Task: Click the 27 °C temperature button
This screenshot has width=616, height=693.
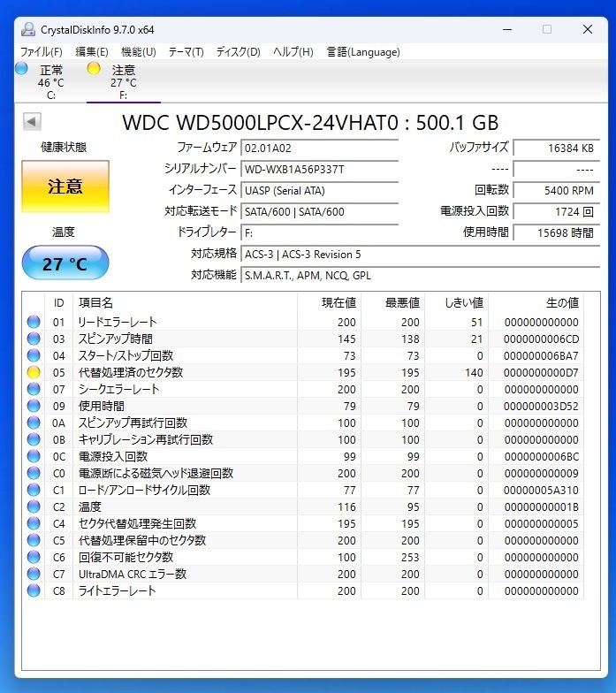Action: 65,263
